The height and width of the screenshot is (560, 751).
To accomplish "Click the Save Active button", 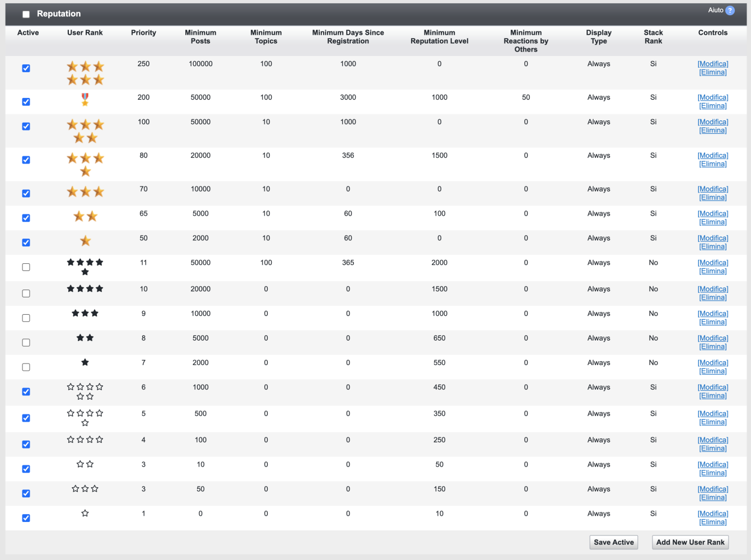I will click(613, 542).
